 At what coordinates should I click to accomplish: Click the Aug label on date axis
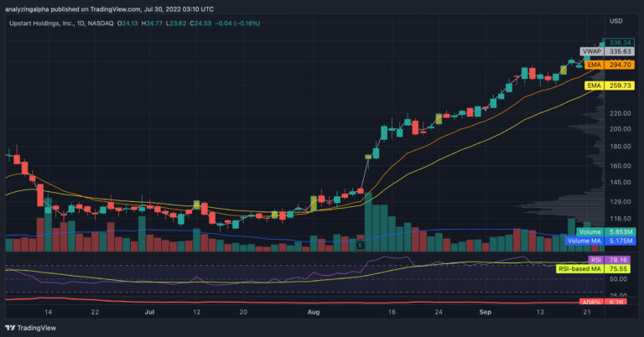point(313,311)
